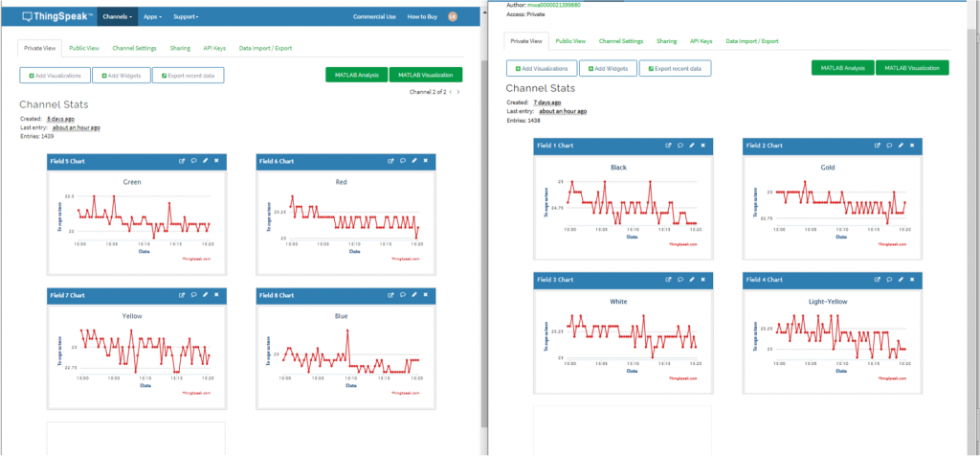
Task: Open Field 1 Chart in a new window
Action: pos(668,145)
